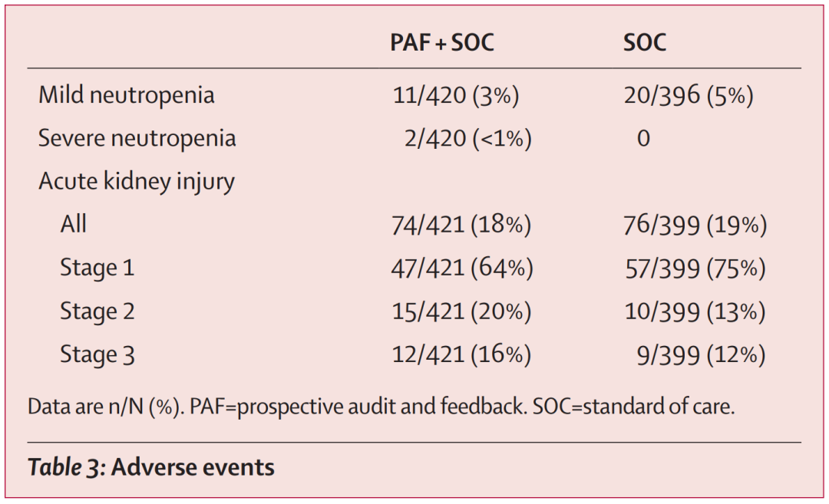The height and width of the screenshot is (504, 829).
Task: Select the 2/420 (<1%) cell
Action: pos(467,138)
